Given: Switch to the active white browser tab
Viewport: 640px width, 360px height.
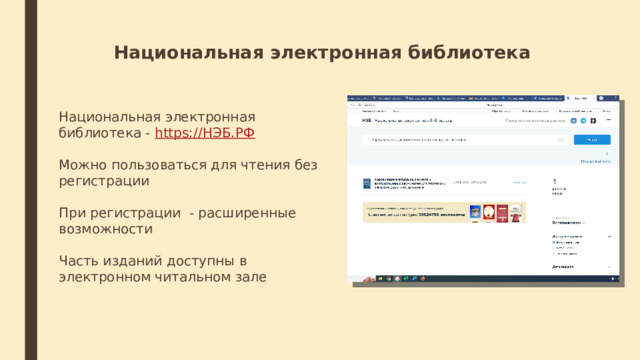Looking at the screenshot, I should click(x=580, y=98).
